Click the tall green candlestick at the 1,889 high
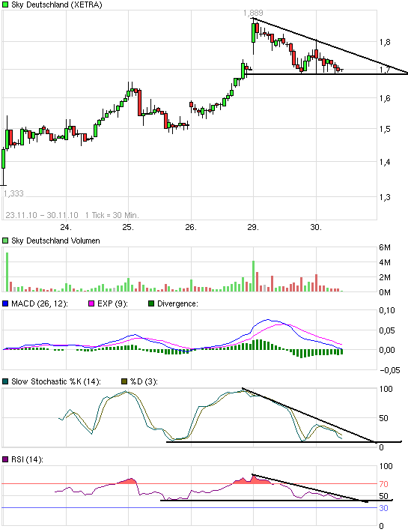Image resolution: width=408 pixels, height=532 pixels. point(254,33)
